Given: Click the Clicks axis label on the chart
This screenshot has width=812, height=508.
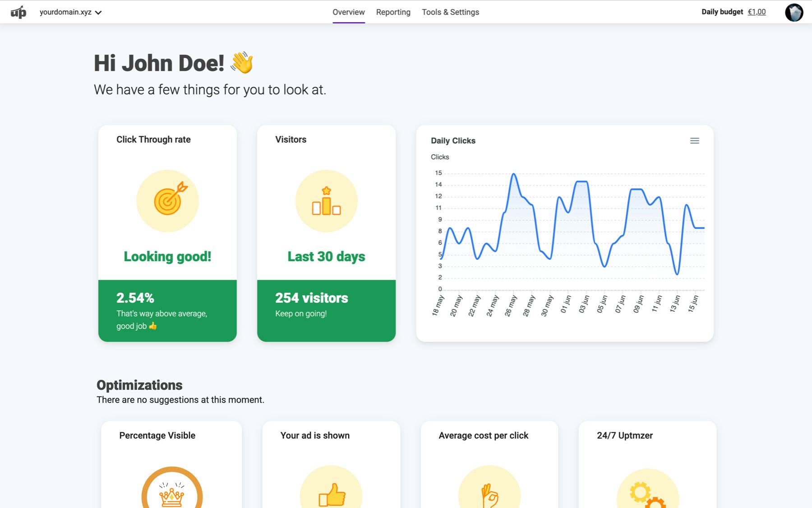Looking at the screenshot, I should (439, 157).
